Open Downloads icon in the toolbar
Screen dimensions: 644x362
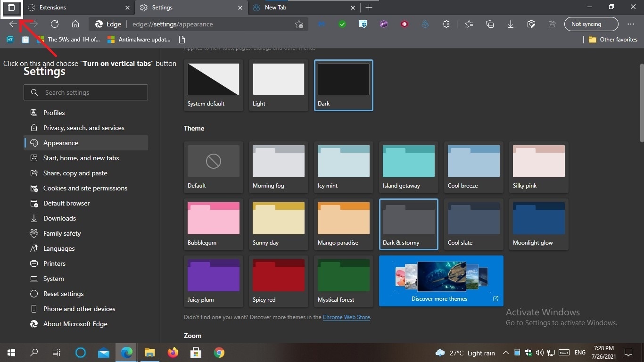tap(510, 24)
